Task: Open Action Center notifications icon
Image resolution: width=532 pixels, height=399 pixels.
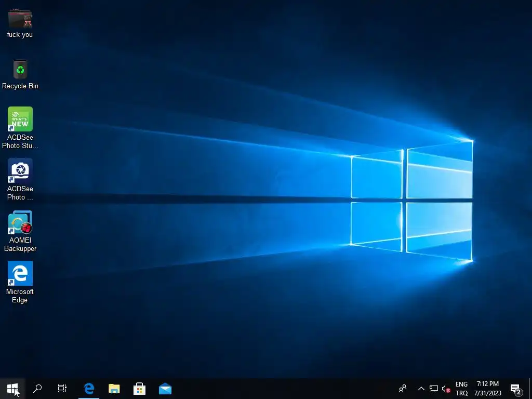Action: 516,389
